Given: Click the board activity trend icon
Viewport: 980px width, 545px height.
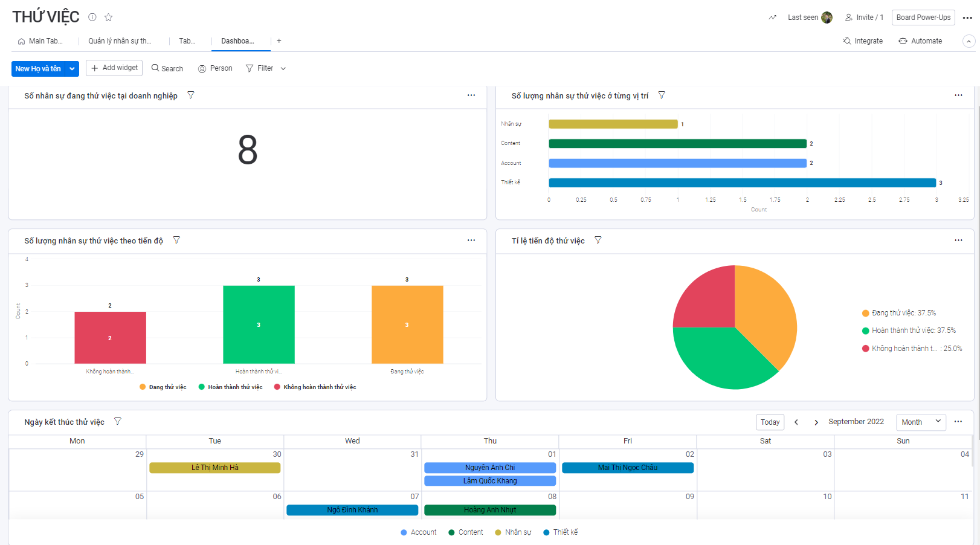Looking at the screenshot, I should (x=772, y=18).
